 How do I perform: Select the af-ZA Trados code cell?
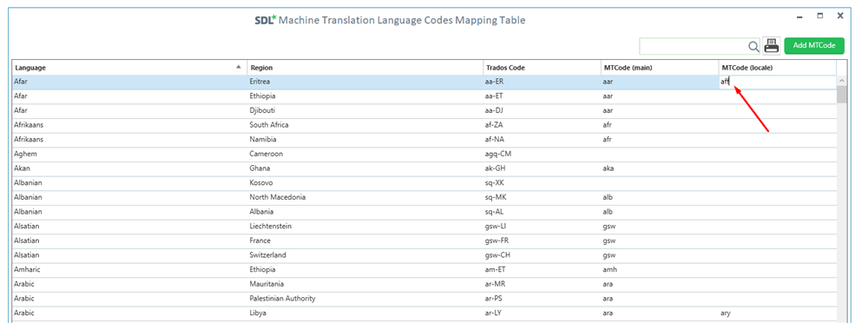[542, 125]
